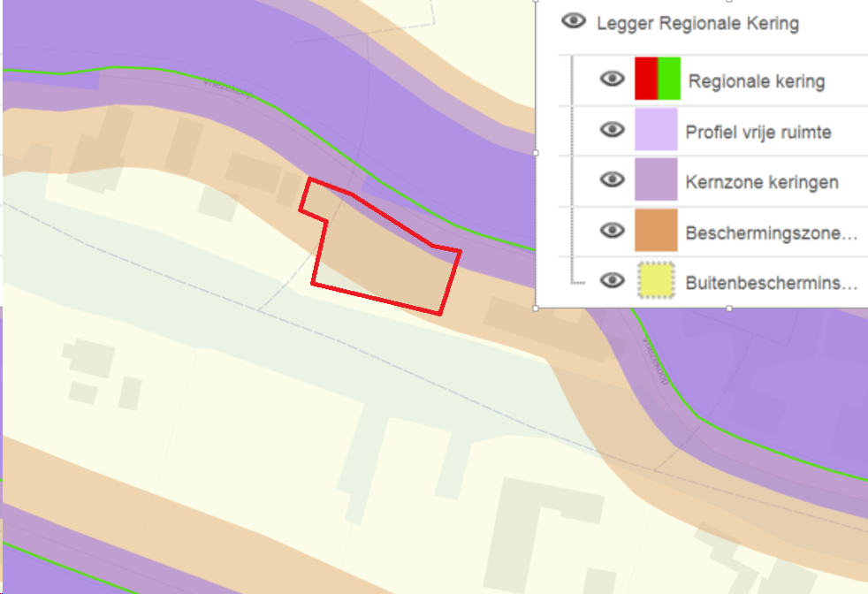Image resolution: width=868 pixels, height=594 pixels.
Task: Click the legend panel's bottom-left resize handle
Action: coord(537,308)
